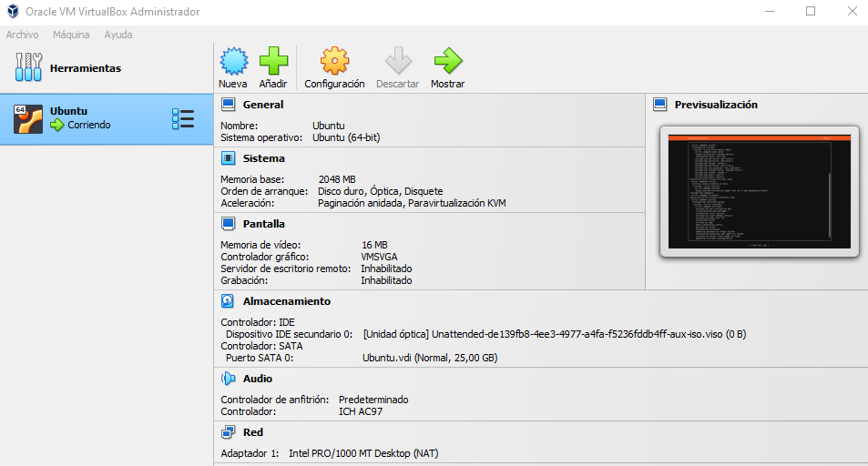Select Herramientas tools icon
The width and height of the screenshot is (868, 466).
[x=29, y=67]
